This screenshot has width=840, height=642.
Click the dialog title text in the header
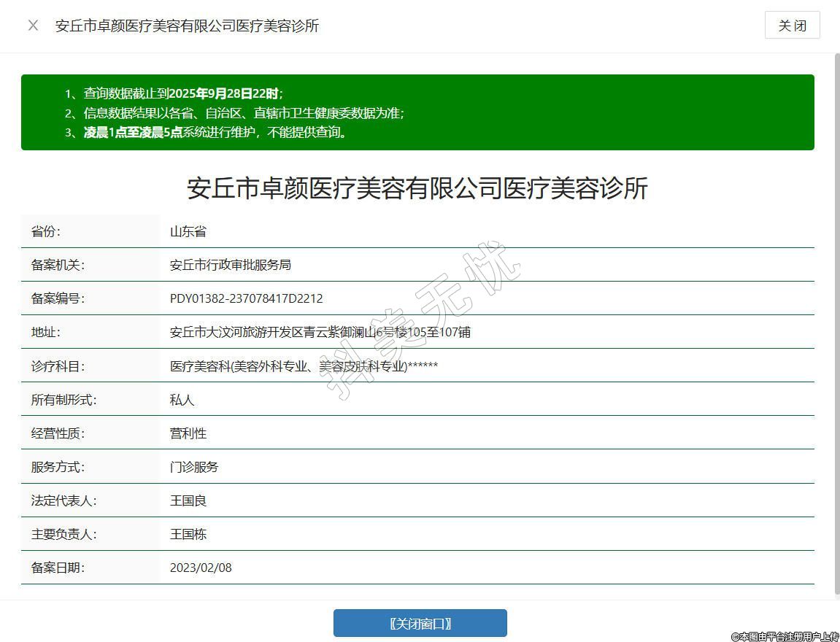[188, 26]
